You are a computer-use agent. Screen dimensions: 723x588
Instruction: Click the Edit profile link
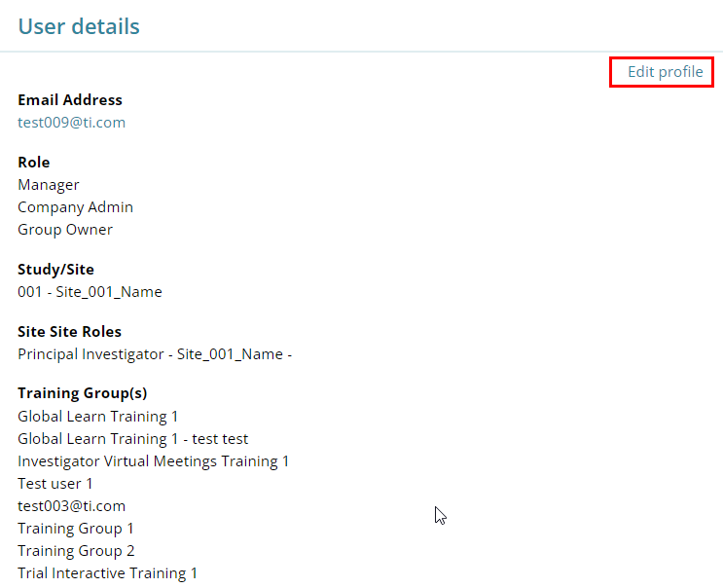(x=665, y=72)
